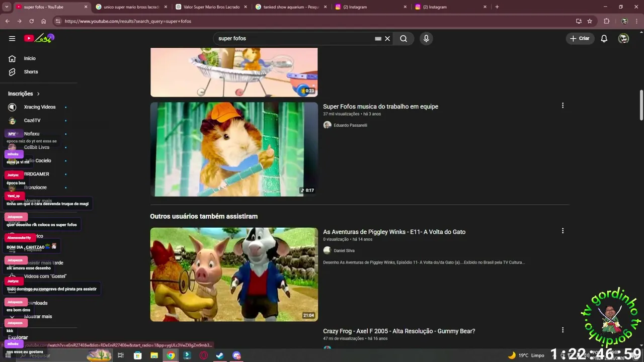The image size is (644, 362).
Task: Click the install app icon in address bar
Action: pyautogui.click(x=579, y=21)
